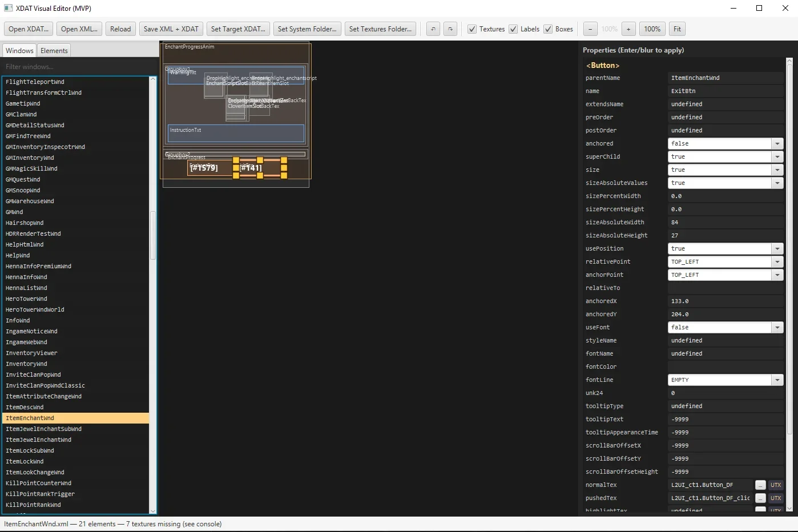This screenshot has width=798, height=532.
Task: Select ItemEnchantWnd in the windows list
Action: pos(76,418)
